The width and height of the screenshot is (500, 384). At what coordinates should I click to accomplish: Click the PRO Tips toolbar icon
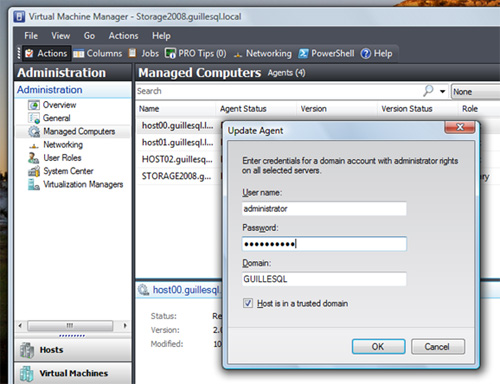(x=170, y=53)
